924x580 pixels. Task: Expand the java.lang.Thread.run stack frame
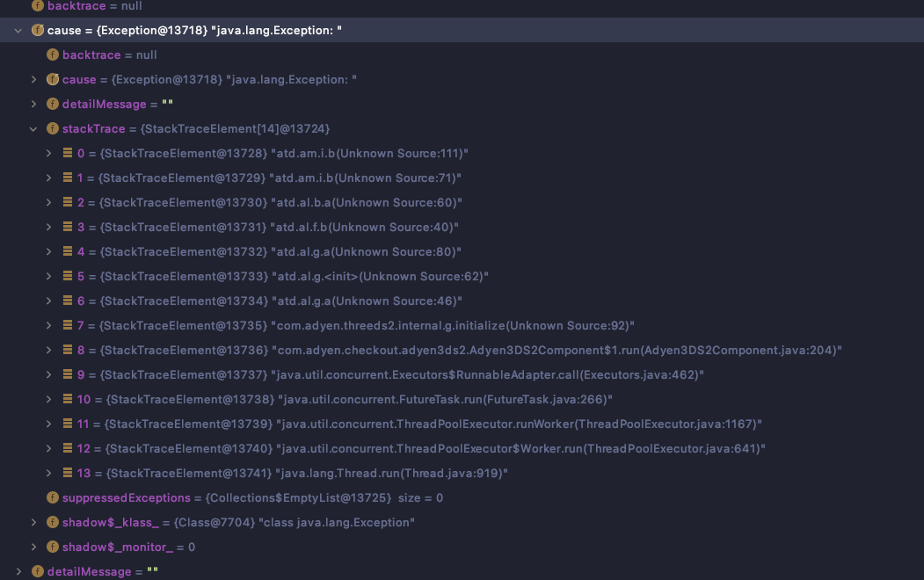tap(50, 473)
